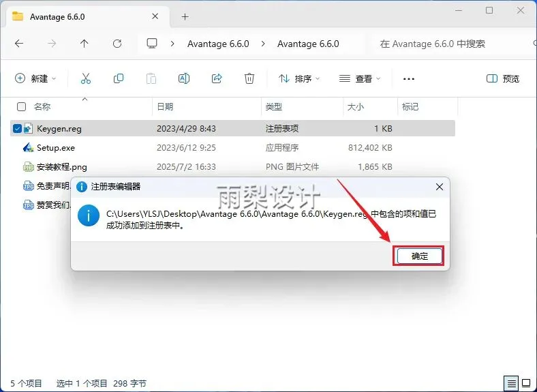Maximize the File Explorer window
Viewport: 537px width, 392px height.
pyautogui.click(x=489, y=10)
